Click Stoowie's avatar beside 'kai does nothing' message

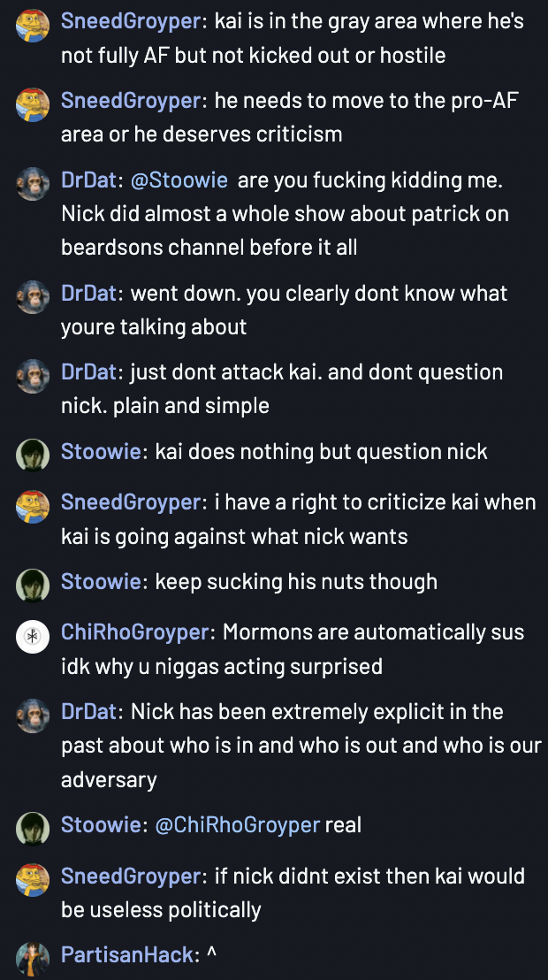click(33, 455)
